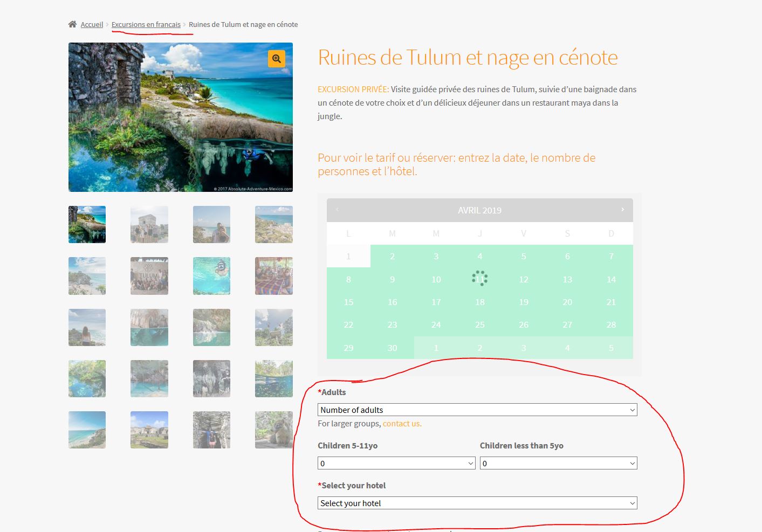Select date 20 in the calendar
Screen dimensions: 762x532
click(567, 302)
